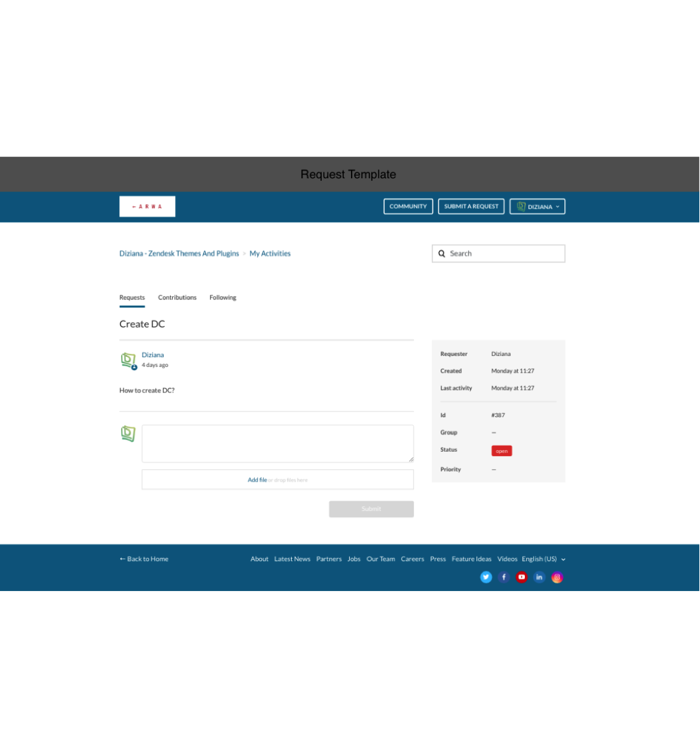Image resolution: width=700 pixels, height=742 pixels.
Task: Click the Add file link
Action: [257, 480]
